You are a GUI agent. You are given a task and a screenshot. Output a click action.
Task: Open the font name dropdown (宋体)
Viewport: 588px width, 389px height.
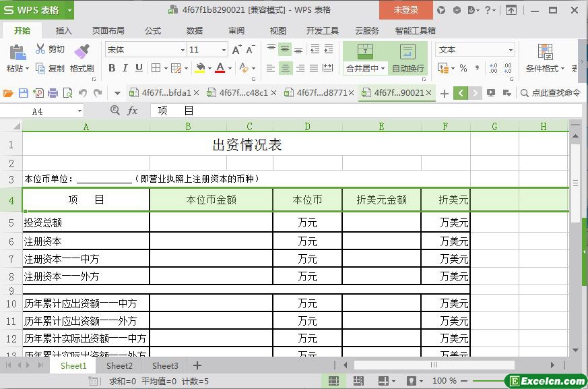[x=182, y=50]
